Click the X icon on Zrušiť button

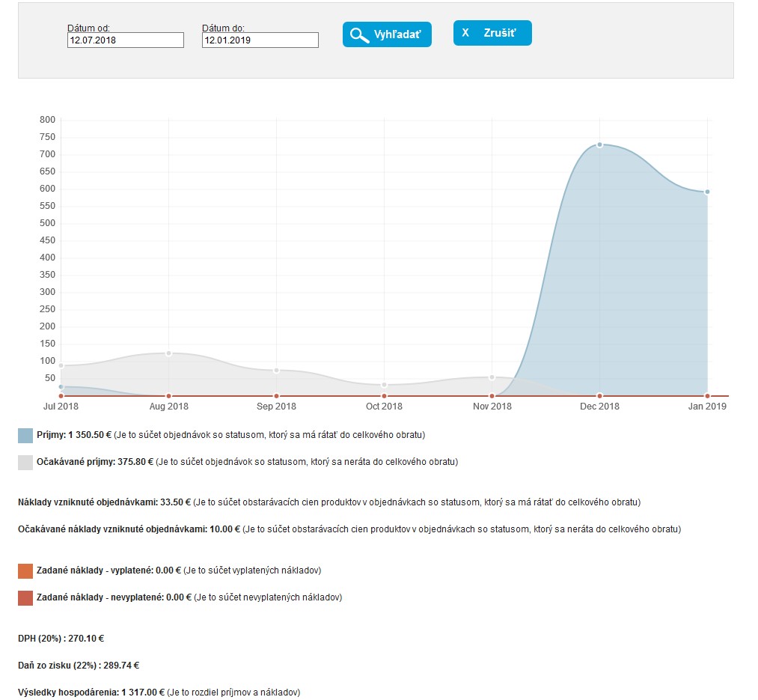tap(465, 33)
